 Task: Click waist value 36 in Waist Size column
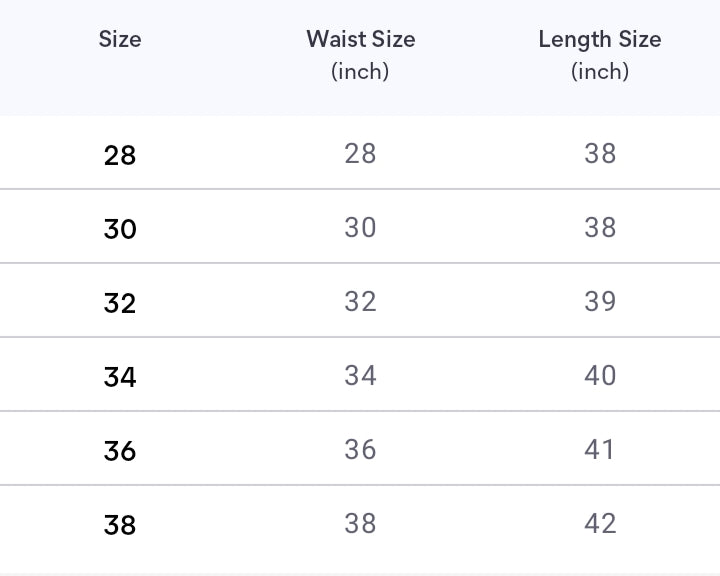click(x=360, y=449)
